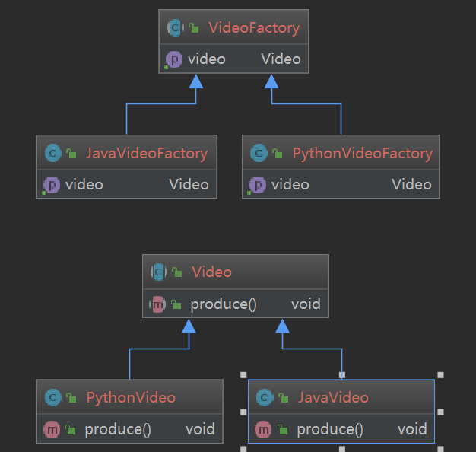Click the method icon in PythonVideo
This screenshot has height=452, width=476.
pyautogui.click(x=52, y=429)
